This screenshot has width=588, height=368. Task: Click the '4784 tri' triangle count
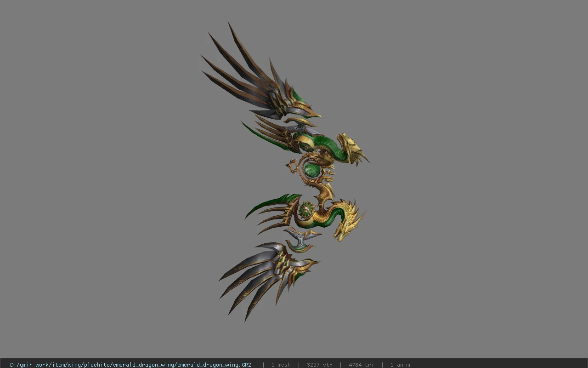tap(361, 365)
